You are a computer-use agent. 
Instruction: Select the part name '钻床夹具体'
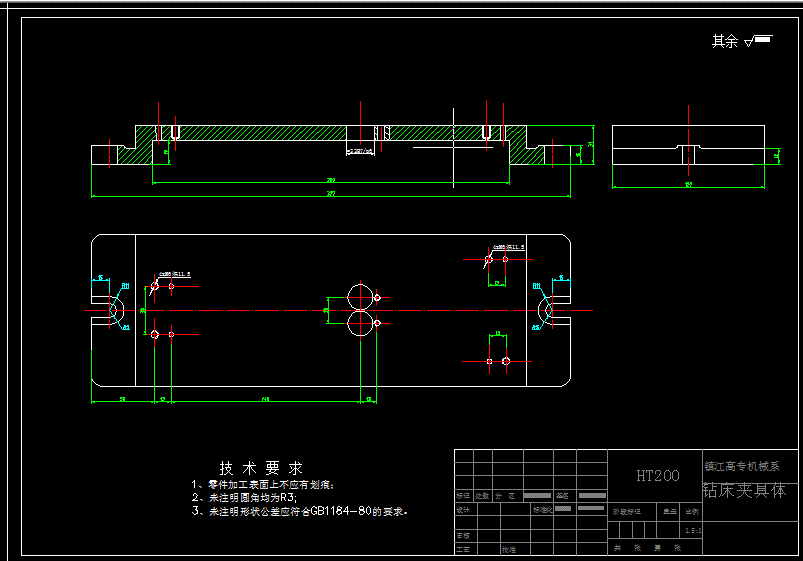[745, 490]
